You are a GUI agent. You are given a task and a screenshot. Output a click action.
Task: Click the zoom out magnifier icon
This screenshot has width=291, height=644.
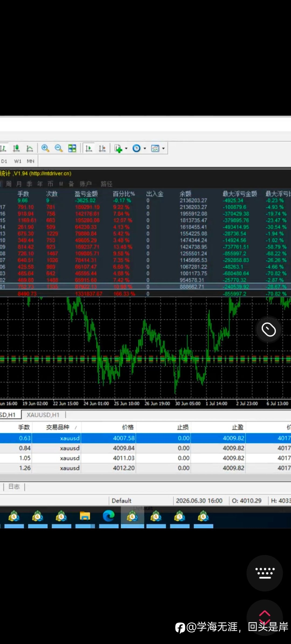click(58, 148)
